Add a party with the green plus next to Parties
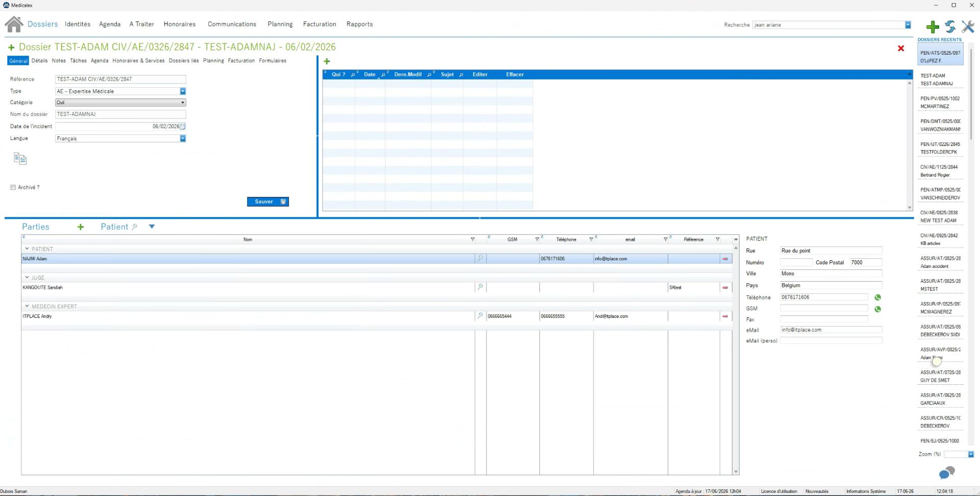The image size is (980, 496). click(81, 227)
